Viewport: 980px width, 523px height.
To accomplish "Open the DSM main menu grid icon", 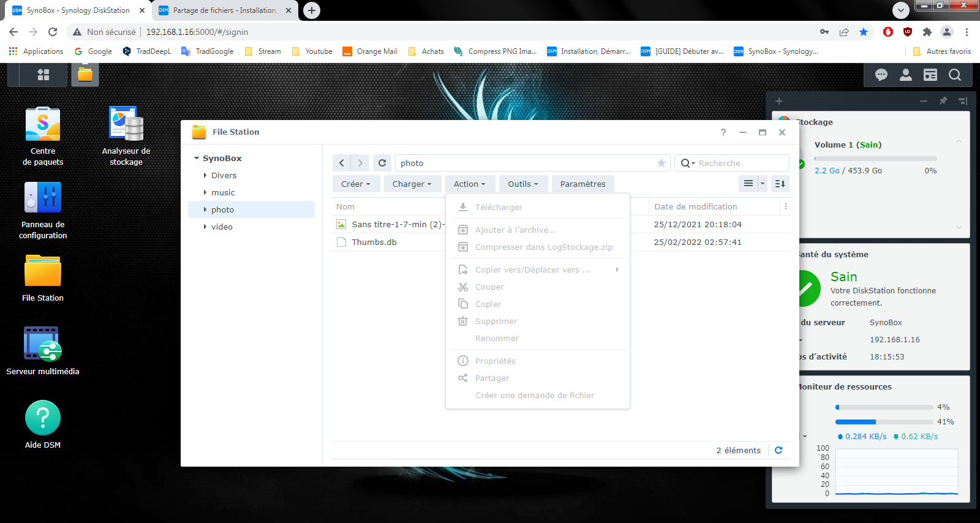I will 43,75.
